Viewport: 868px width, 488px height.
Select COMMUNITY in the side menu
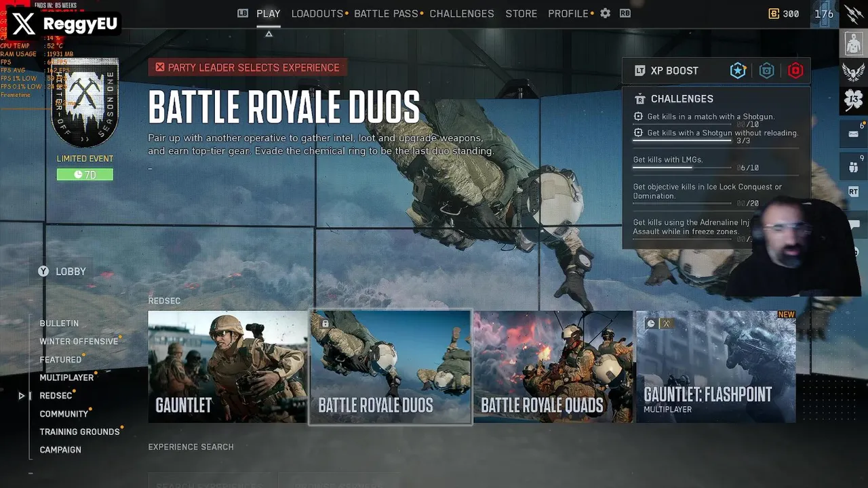click(64, 414)
